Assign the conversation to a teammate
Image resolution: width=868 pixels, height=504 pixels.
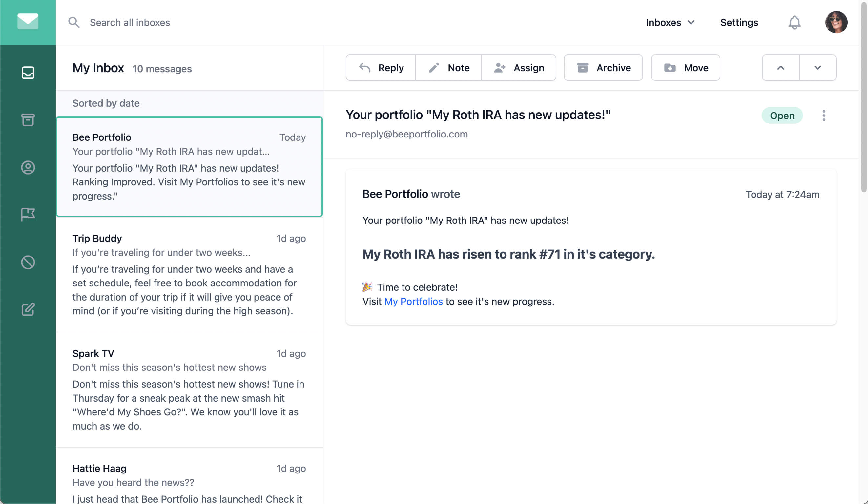click(519, 68)
